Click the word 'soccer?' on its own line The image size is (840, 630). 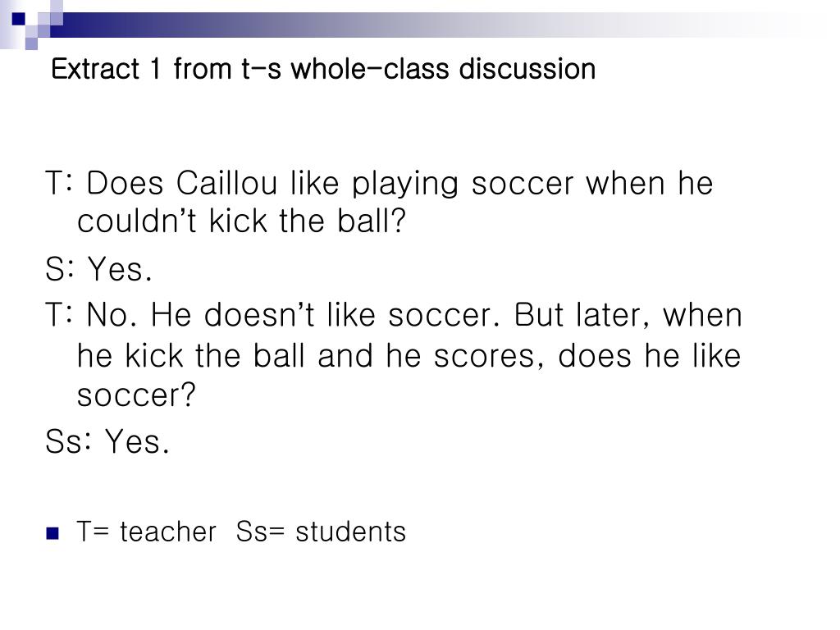tap(137, 395)
